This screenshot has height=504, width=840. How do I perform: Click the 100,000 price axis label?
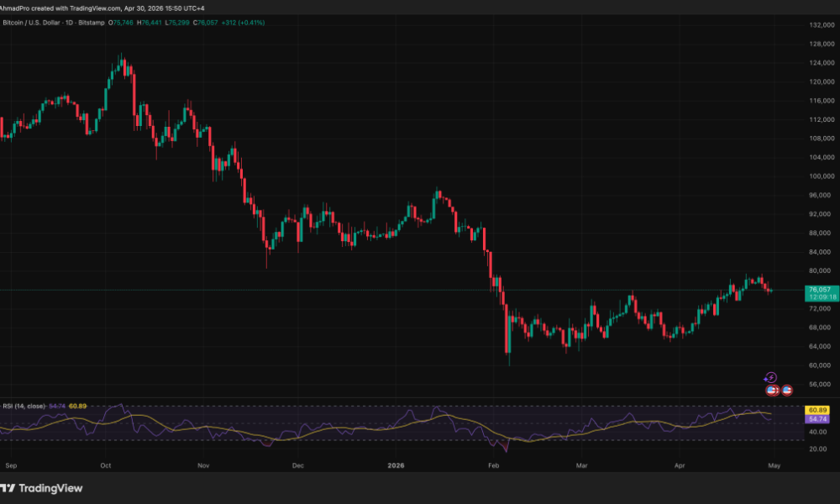(x=822, y=176)
